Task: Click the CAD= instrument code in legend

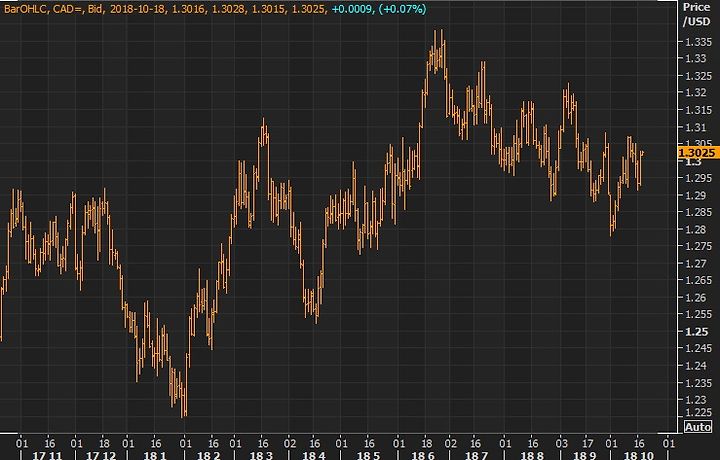Action: tap(68, 9)
